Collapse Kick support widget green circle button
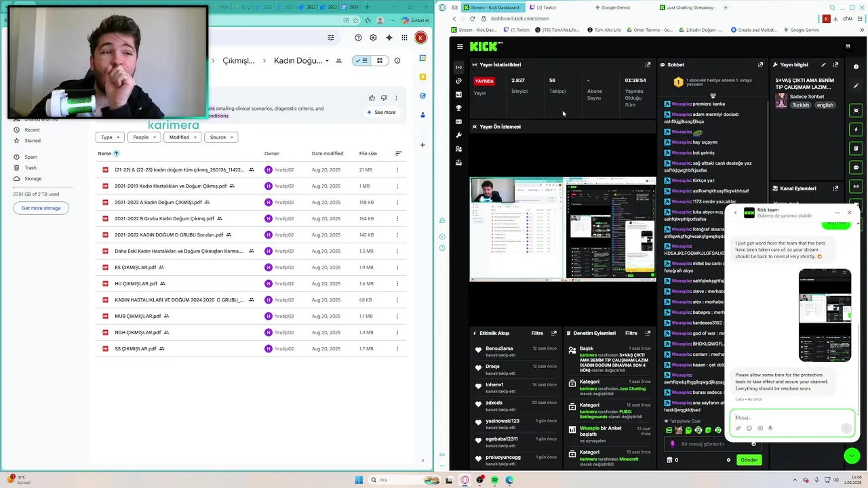Screen dimensions: 868x488 [x=852, y=456]
